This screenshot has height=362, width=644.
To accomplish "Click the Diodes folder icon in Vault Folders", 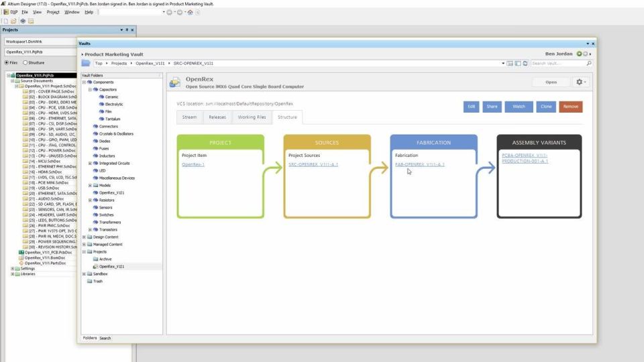I will tap(95, 141).
